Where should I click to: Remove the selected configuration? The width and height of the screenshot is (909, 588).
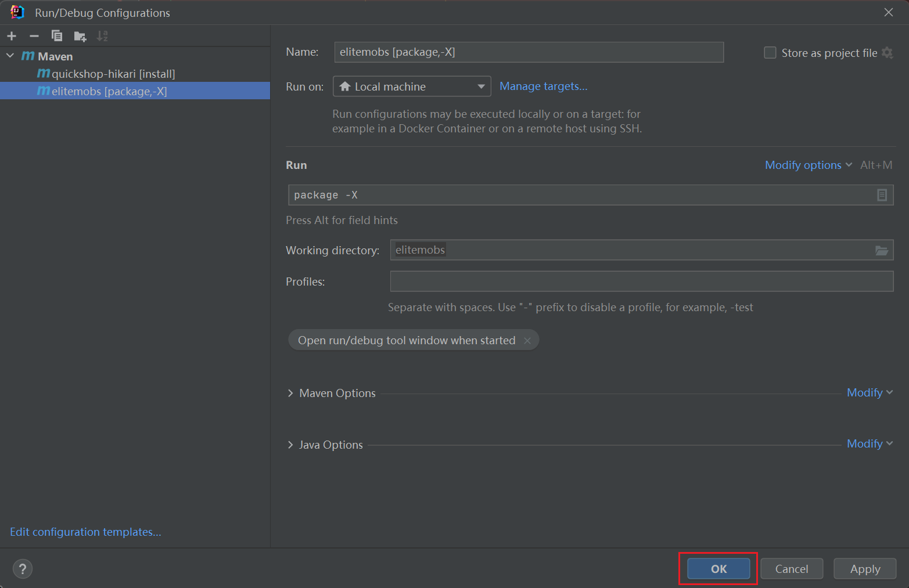click(34, 36)
